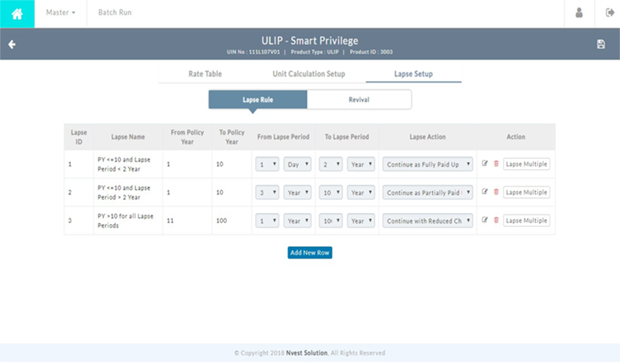
Task: Delete lapse rule row 3
Action: [x=496, y=220]
